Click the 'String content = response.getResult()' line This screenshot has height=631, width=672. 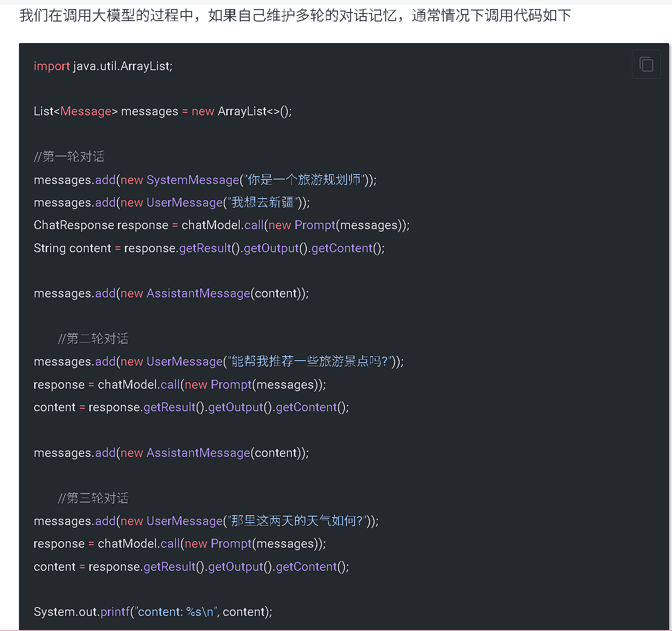pyautogui.click(x=209, y=248)
